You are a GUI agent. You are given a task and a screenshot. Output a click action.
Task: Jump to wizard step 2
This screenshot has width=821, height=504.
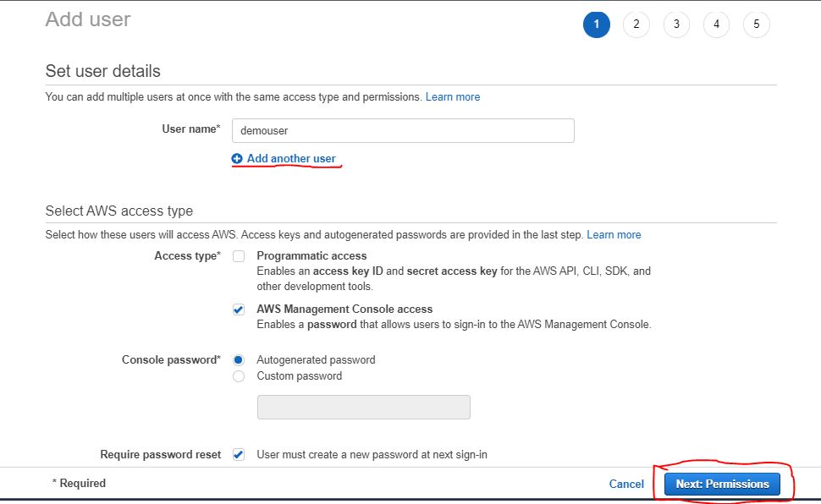(x=636, y=24)
